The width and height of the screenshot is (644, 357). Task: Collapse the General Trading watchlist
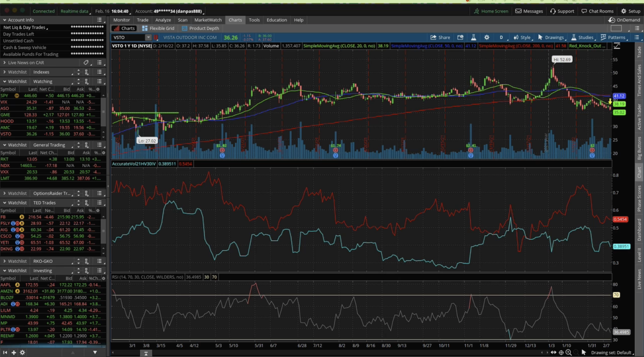click(x=5, y=145)
